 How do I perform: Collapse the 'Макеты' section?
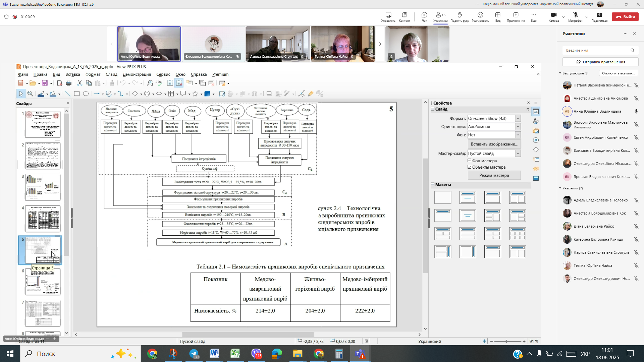[x=433, y=185]
